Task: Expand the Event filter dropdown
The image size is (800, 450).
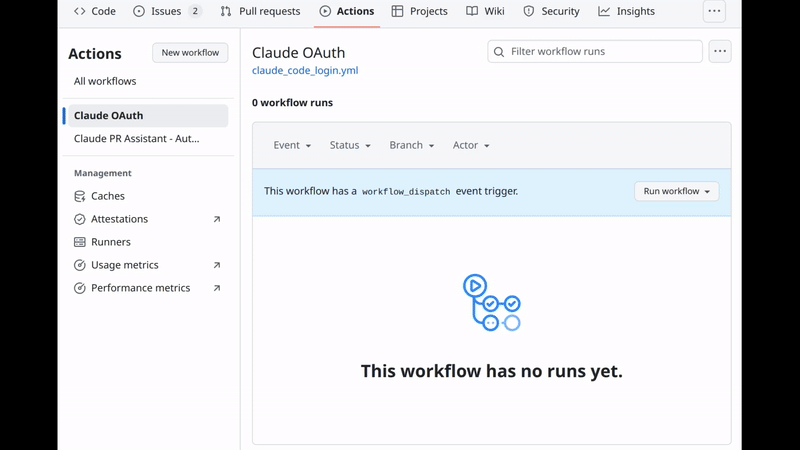Action: click(292, 145)
